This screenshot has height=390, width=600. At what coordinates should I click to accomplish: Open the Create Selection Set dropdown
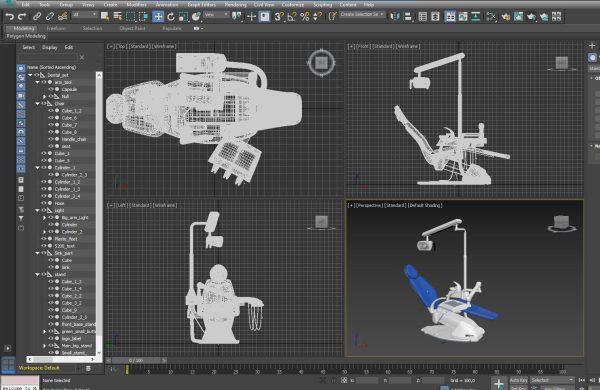point(362,15)
